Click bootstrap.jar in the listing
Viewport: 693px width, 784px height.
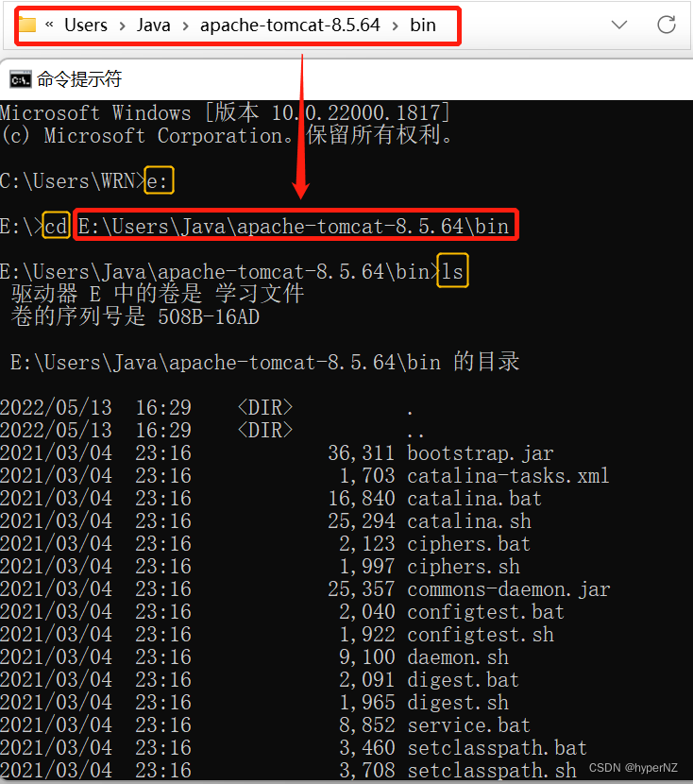click(481, 453)
